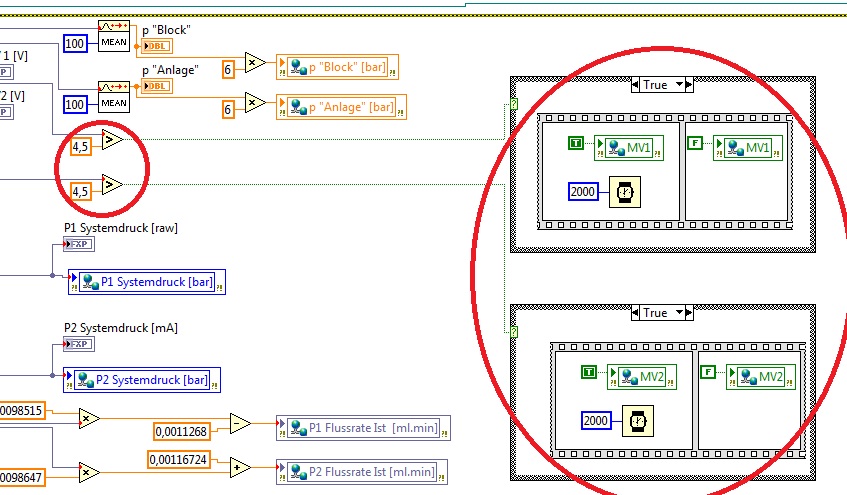Click the p "Block" label text
The height and width of the screenshot is (495, 847).
click(x=166, y=30)
